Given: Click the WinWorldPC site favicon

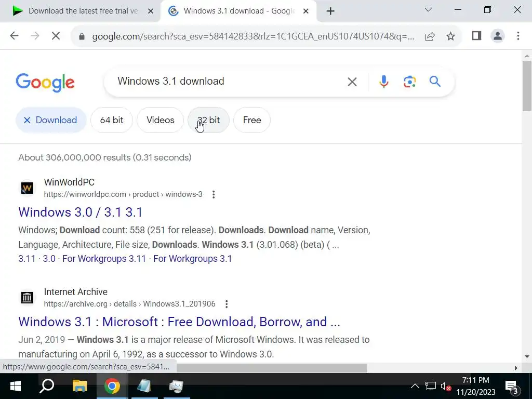Looking at the screenshot, I should point(27,188).
